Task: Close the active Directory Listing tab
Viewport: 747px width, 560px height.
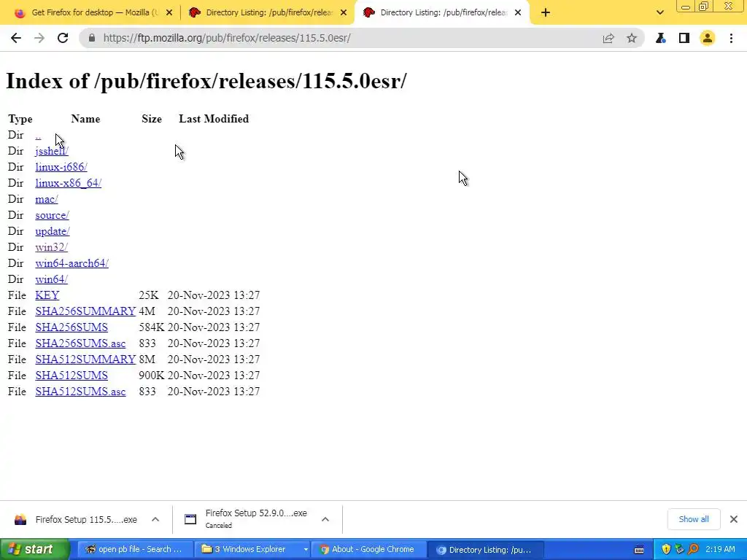Action: click(x=518, y=13)
